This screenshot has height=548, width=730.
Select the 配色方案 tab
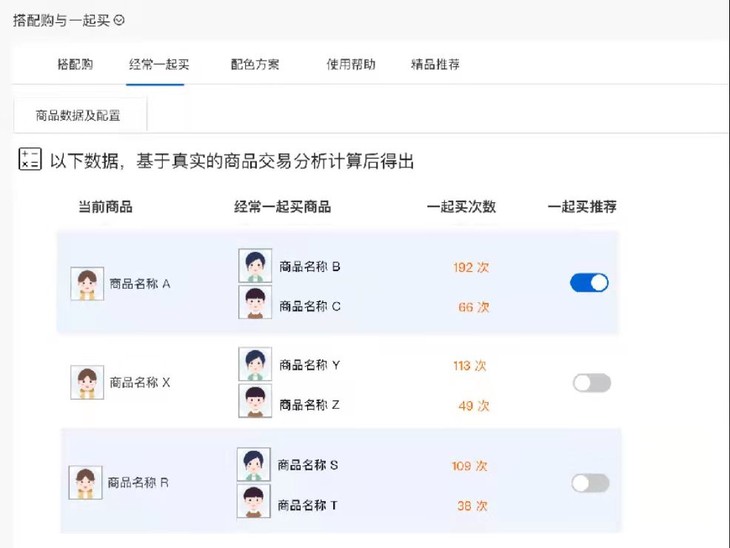[255, 64]
